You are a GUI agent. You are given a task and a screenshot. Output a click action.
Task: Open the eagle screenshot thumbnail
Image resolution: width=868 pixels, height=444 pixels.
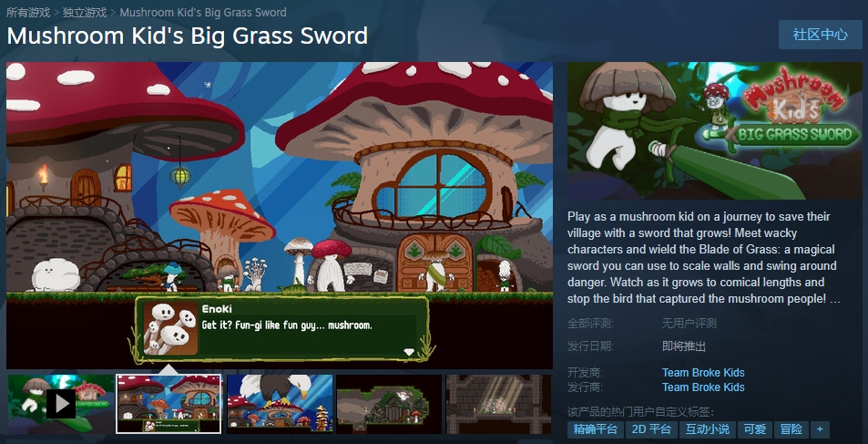pyautogui.click(x=280, y=404)
